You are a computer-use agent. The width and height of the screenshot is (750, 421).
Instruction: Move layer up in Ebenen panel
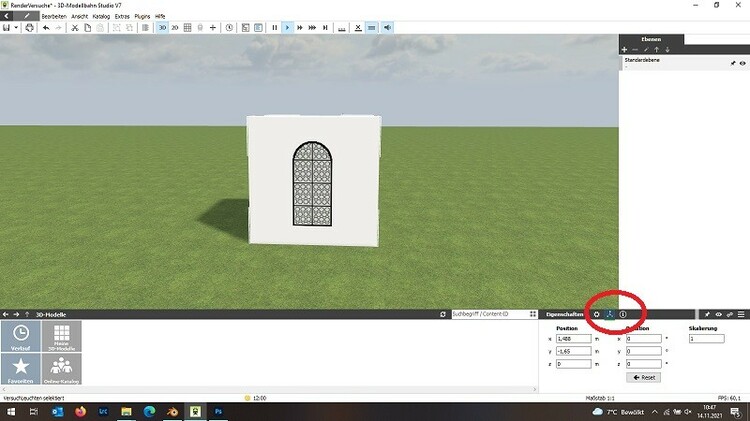pos(657,50)
